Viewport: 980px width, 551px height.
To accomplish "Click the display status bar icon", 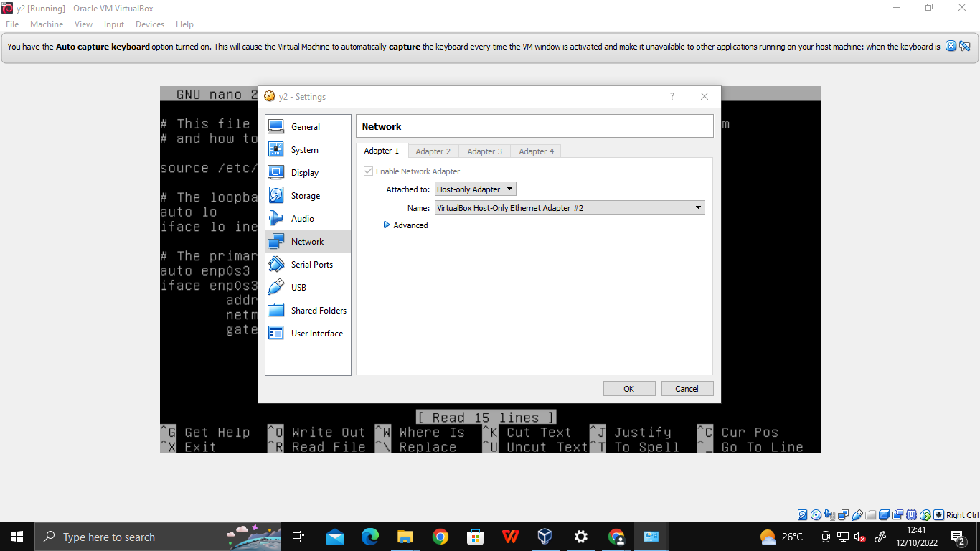I will [884, 515].
